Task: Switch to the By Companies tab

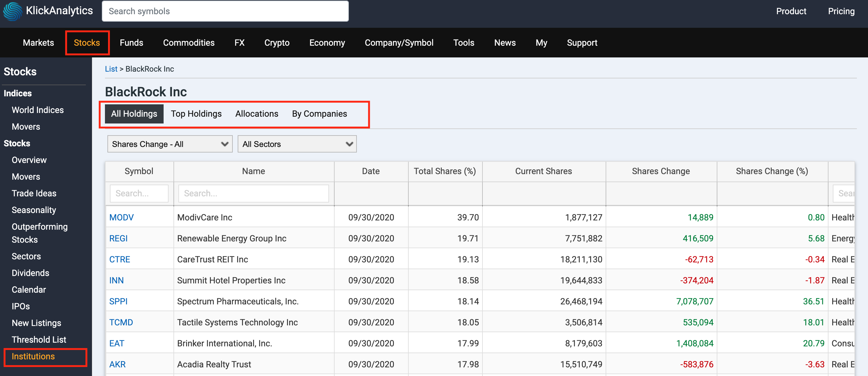Action: pos(319,114)
